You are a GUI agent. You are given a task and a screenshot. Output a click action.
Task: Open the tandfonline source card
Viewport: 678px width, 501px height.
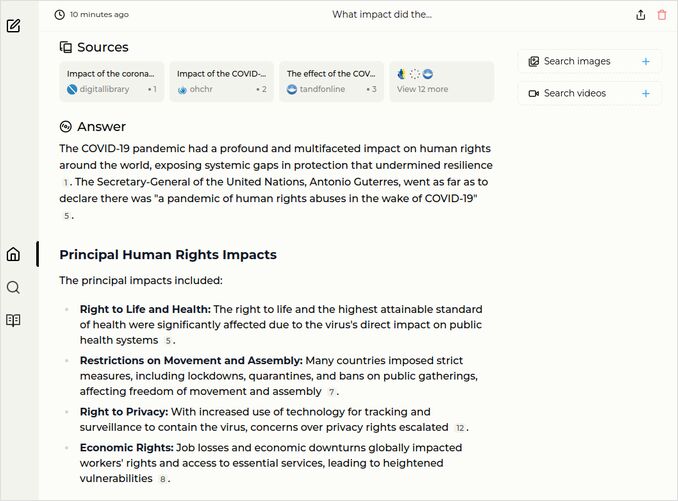pos(331,81)
